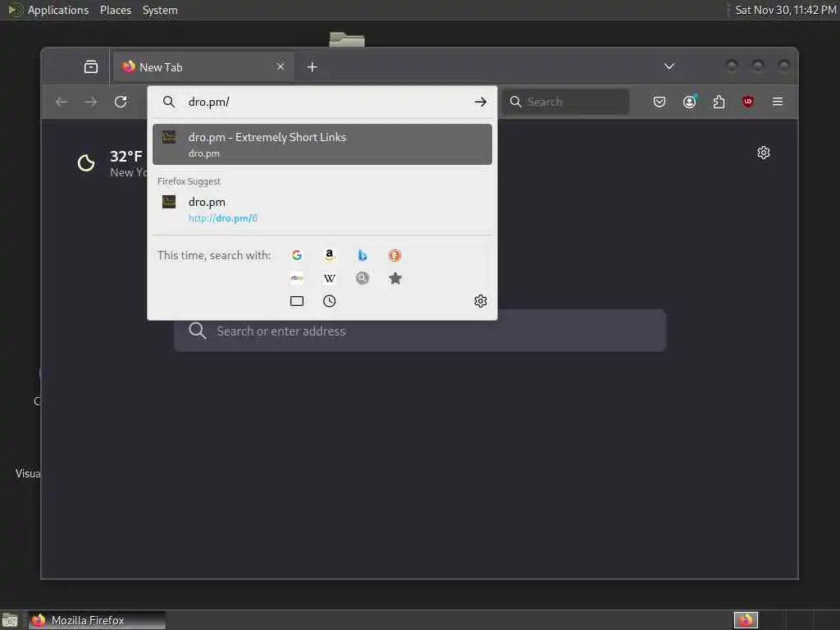This screenshot has width=840, height=630.
Task: Search bookmarks with the star icon
Action: click(395, 278)
